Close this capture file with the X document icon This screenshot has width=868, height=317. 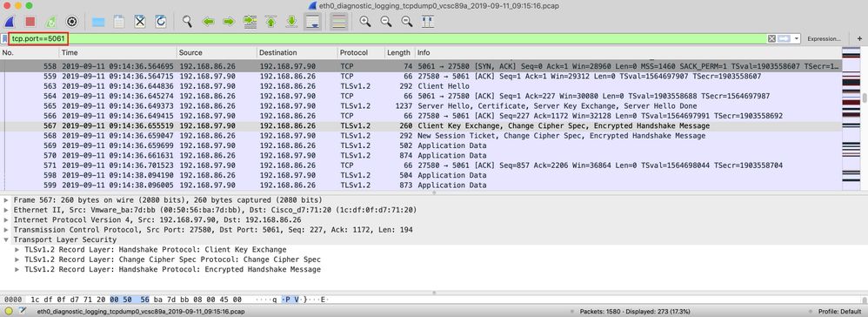click(140, 22)
